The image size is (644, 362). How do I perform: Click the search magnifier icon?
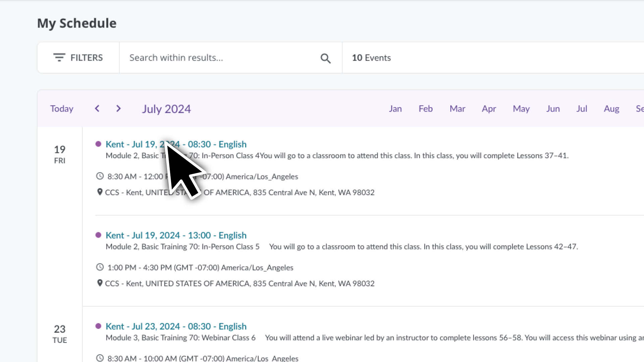(325, 58)
